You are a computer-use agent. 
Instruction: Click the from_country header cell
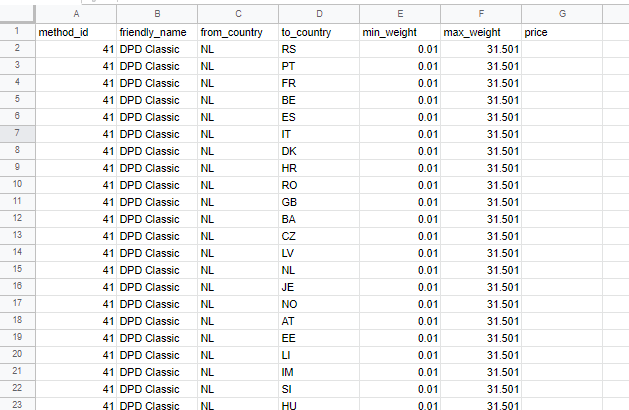238,32
